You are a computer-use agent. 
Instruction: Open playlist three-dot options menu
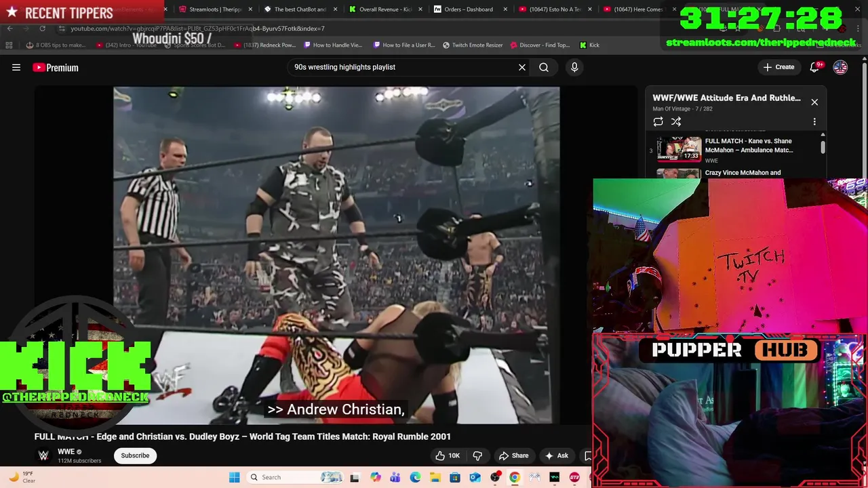814,121
